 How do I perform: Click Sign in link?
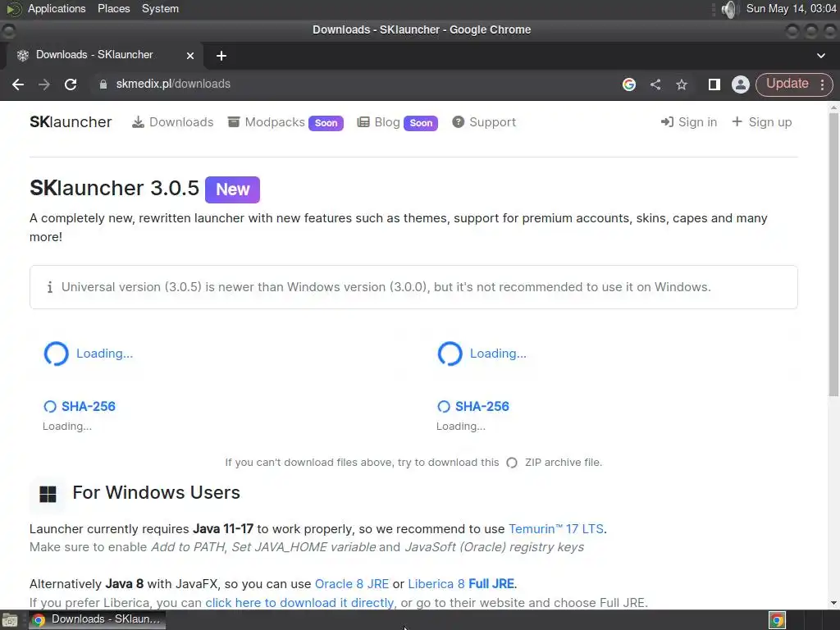[689, 122]
